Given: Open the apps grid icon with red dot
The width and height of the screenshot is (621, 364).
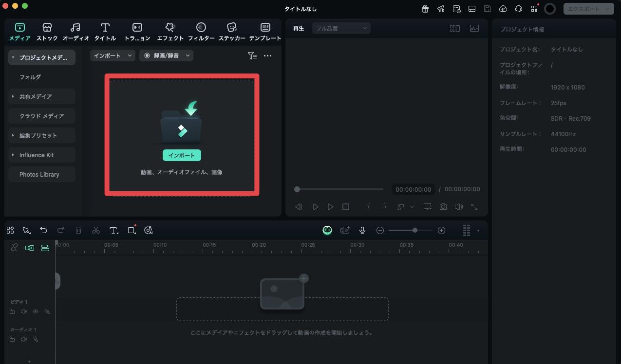Looking at the screenshot, I should pos(534,9).
